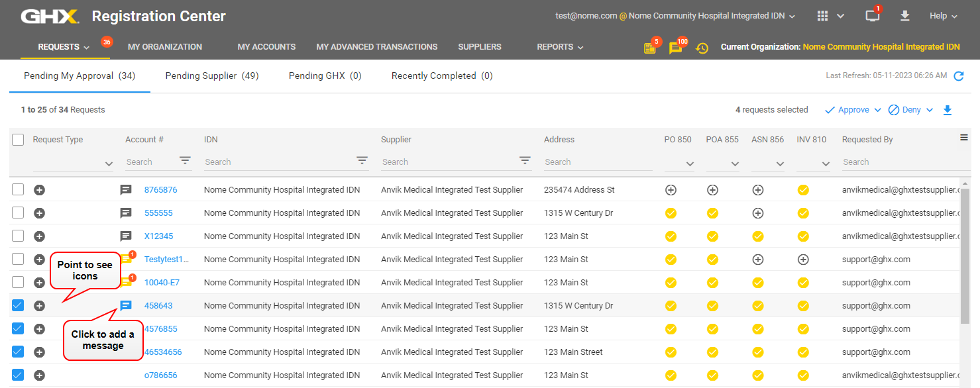
Task: Open account link 555555
Action: [158, 213]
